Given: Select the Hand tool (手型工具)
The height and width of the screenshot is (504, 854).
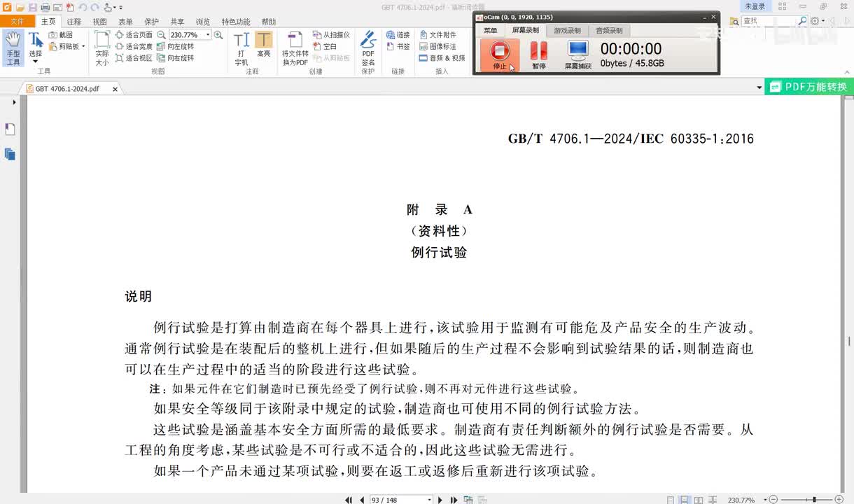Looking at the screenshot, I should coord(13,48).
